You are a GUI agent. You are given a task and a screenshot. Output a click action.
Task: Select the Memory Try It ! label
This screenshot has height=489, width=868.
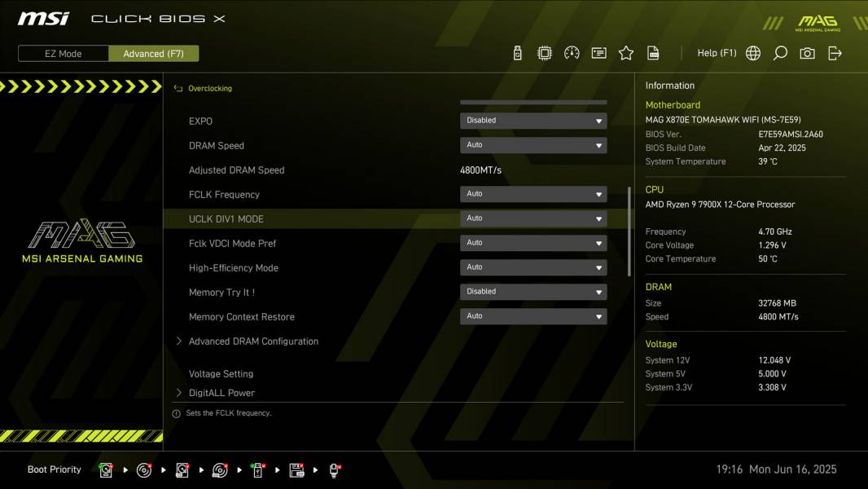point(221,292)
